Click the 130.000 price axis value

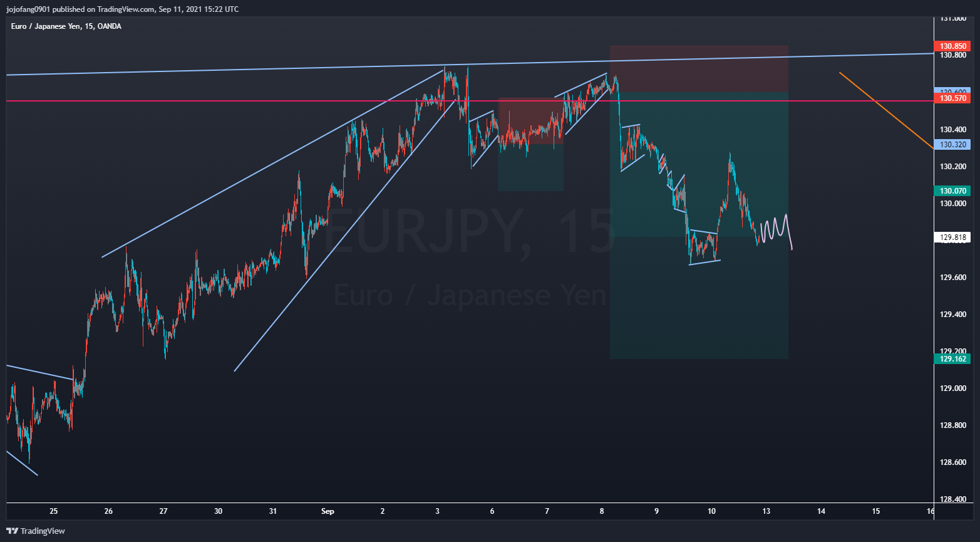point(953,204)
